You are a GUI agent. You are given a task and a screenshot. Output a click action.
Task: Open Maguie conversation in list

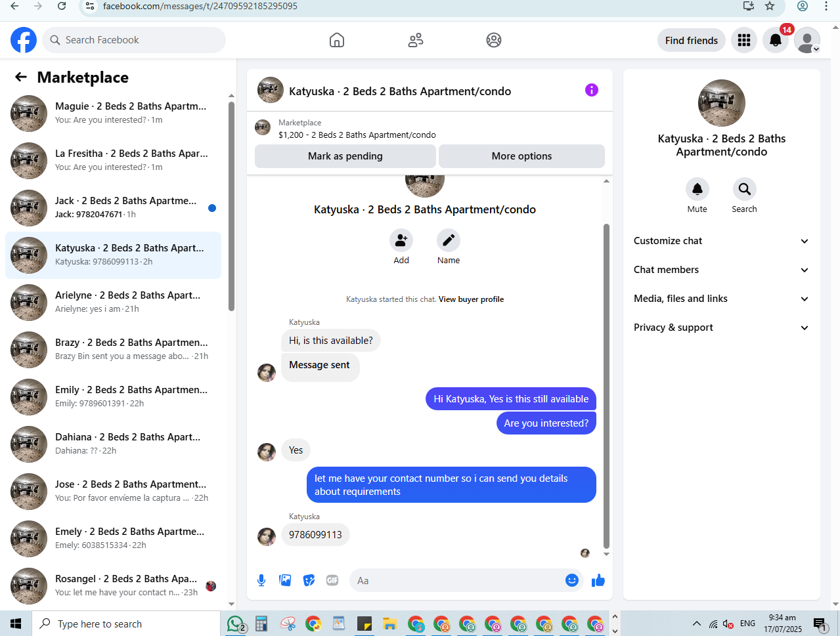pos(113,114)
